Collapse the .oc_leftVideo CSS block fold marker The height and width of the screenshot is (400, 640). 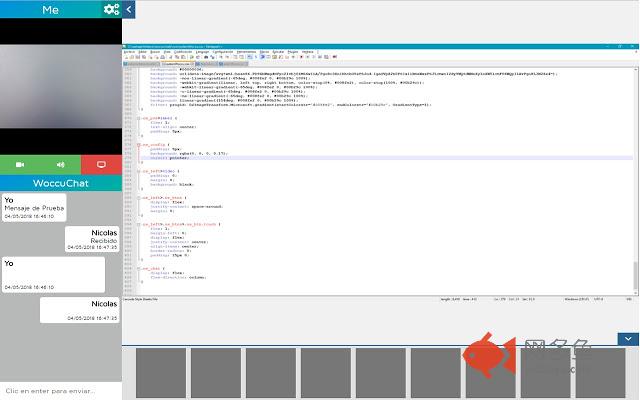pos(139,171)
